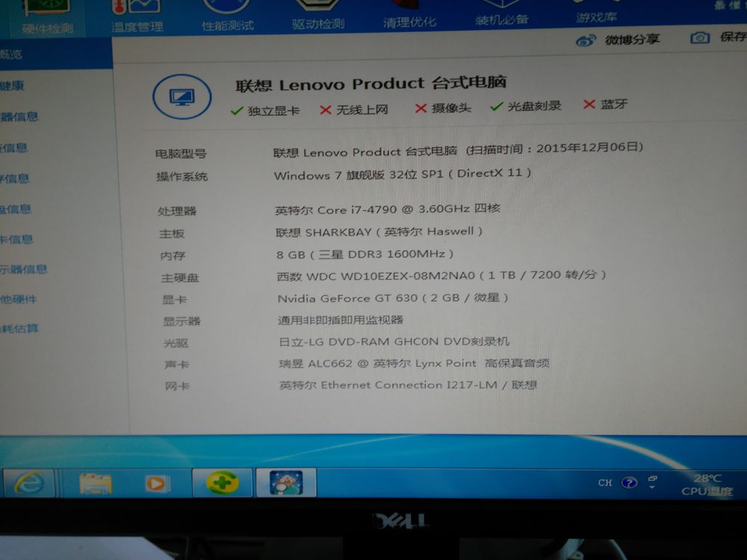Click 西数 WDC WD10EZEX hard disk text
The image size is (747, 560).
click(441, 276)
